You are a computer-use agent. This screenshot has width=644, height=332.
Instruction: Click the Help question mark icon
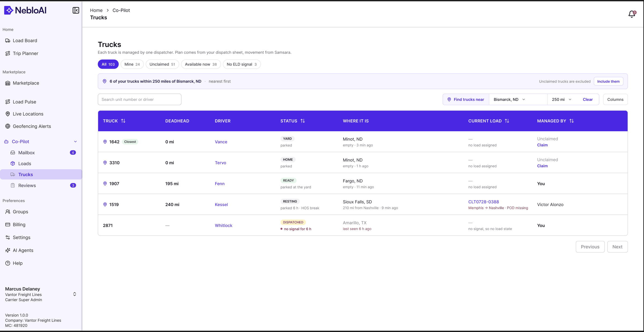[8, 263]
